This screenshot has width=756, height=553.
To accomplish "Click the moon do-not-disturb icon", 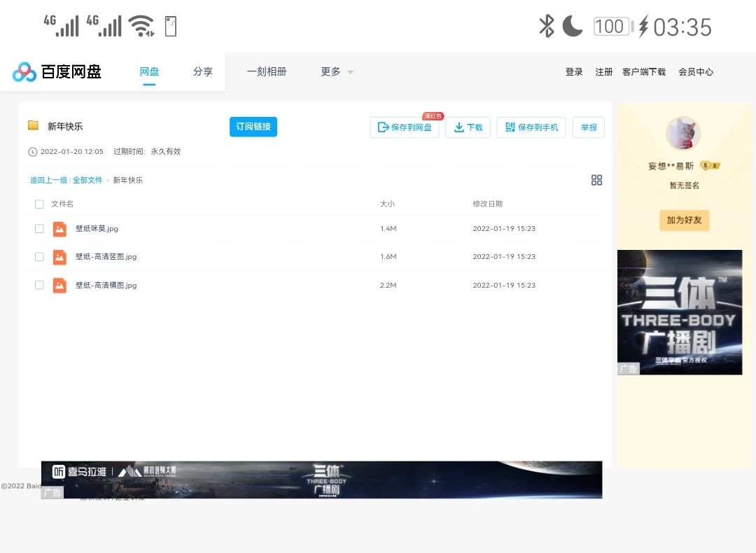I will 573,26.
